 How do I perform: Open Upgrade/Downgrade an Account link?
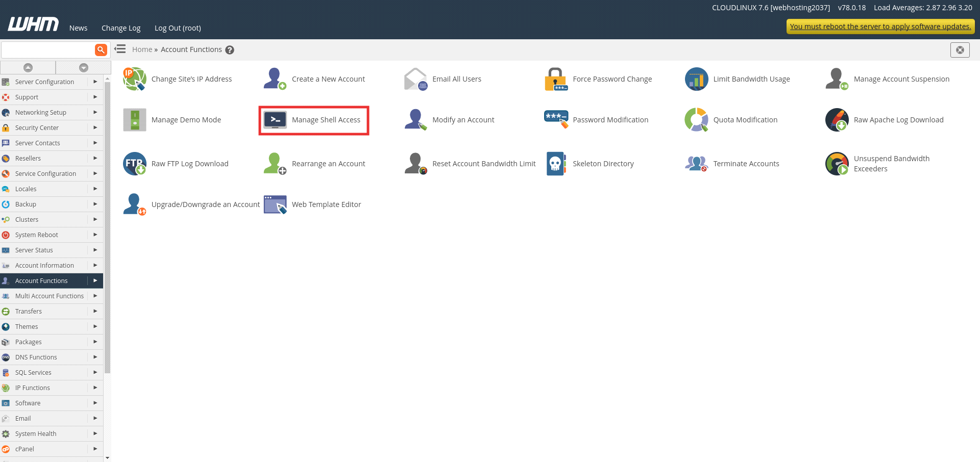[x=206, y=204]
